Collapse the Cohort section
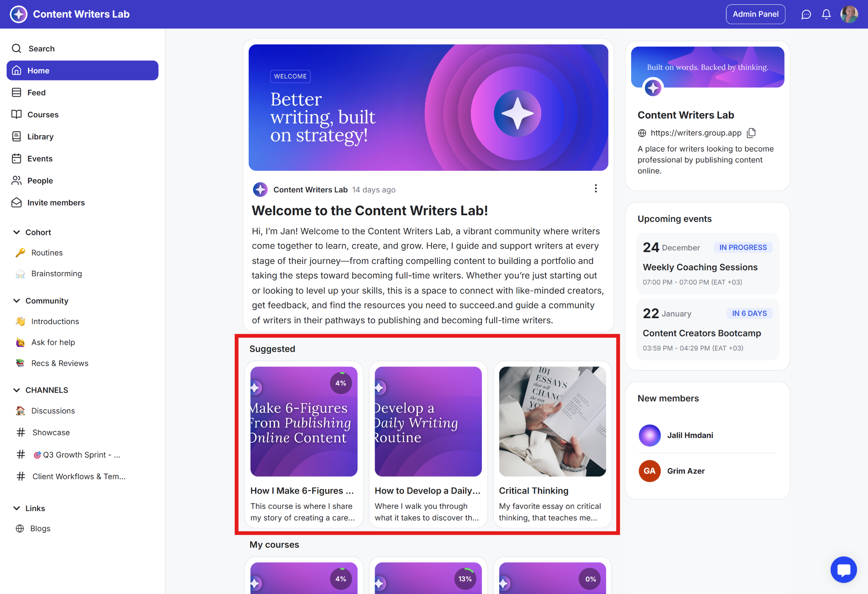 click(x=17, y=232)
